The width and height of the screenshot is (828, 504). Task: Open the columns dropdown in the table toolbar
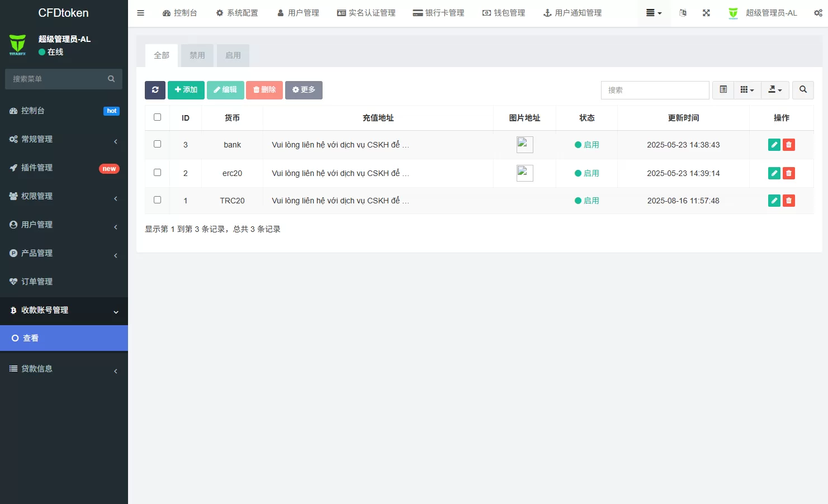coord(747,89)
